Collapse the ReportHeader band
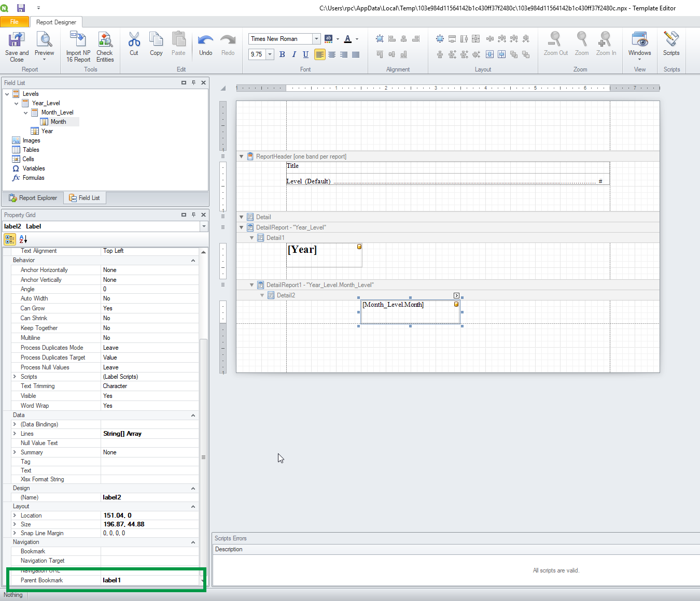 point(241,156)
